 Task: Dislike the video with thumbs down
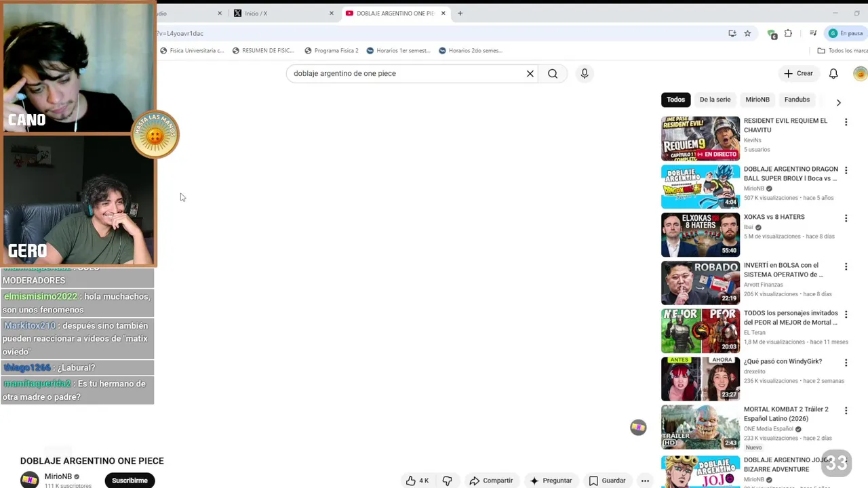tap(447, 481)
